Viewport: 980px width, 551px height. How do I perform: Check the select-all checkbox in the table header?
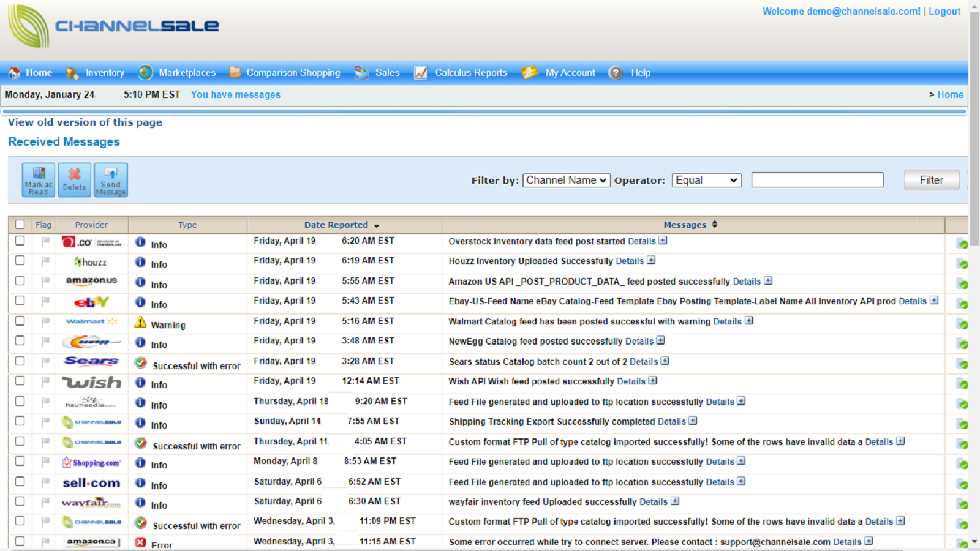pos(20,224)
